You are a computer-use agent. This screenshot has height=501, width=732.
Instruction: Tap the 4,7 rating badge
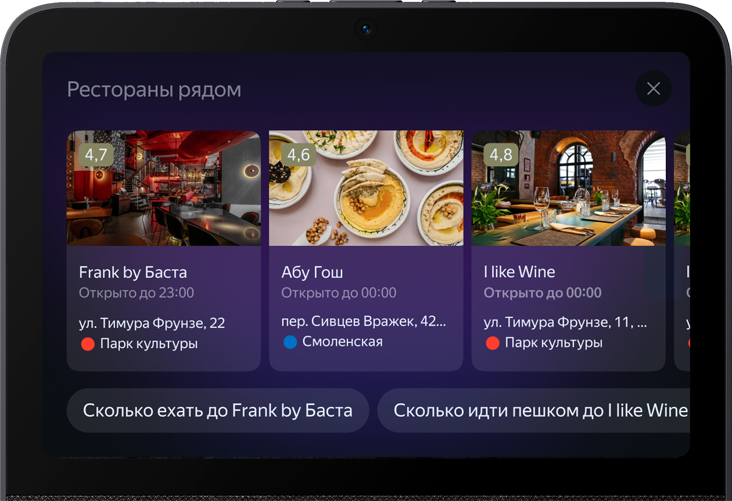tap(96, 154)
